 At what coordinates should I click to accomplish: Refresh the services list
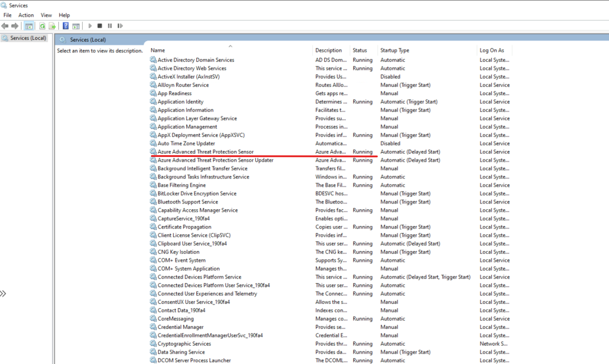coord(42,26)
